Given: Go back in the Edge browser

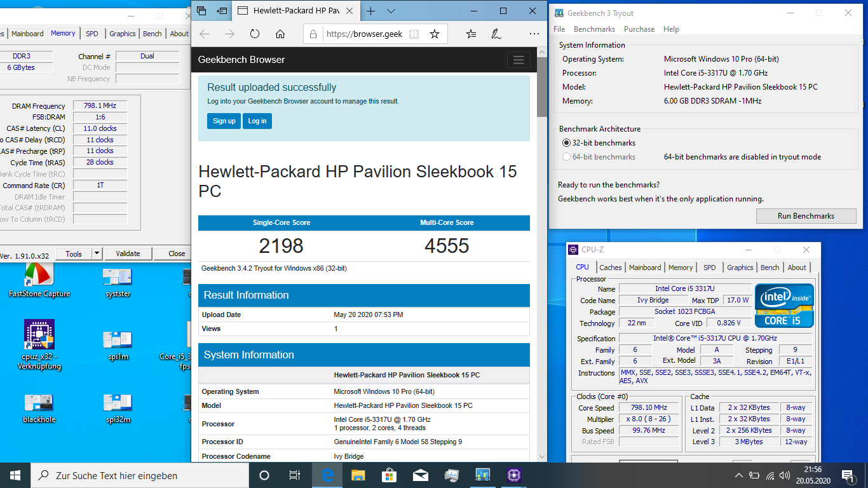Looking at the screenshot, I should point(204,34).
